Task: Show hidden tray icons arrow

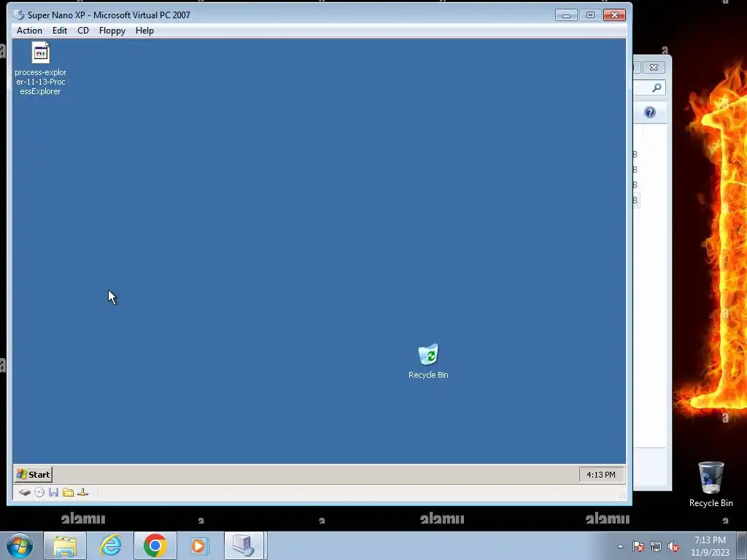Action: coord(620,546)
